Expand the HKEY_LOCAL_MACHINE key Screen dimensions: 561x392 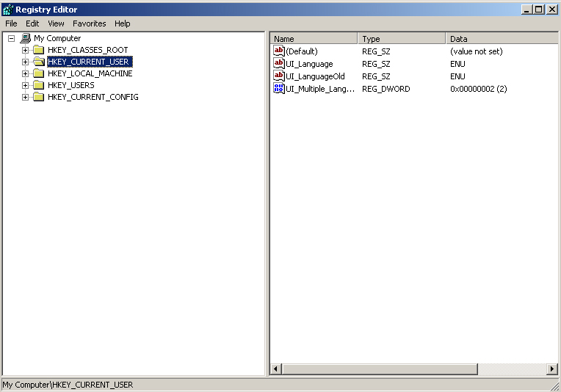[26, 73]
